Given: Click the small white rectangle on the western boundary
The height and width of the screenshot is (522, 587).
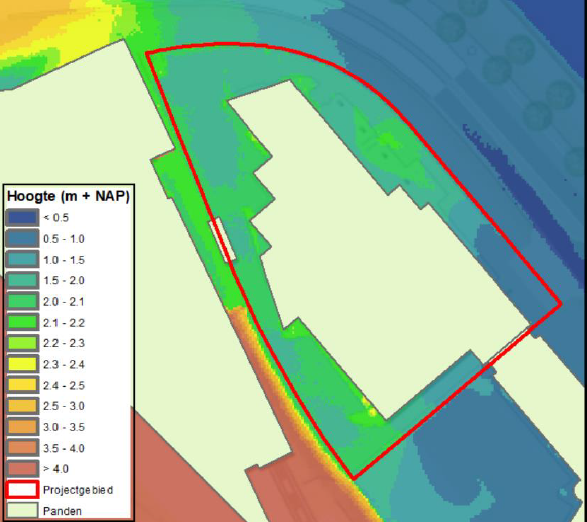Looking at the screenshot, I should tap(222, 240).
